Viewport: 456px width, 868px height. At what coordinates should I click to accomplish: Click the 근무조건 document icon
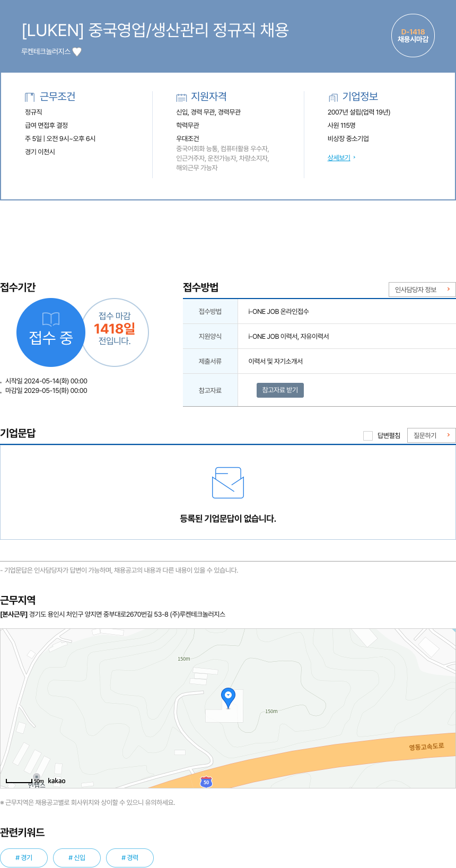point(30,97)
